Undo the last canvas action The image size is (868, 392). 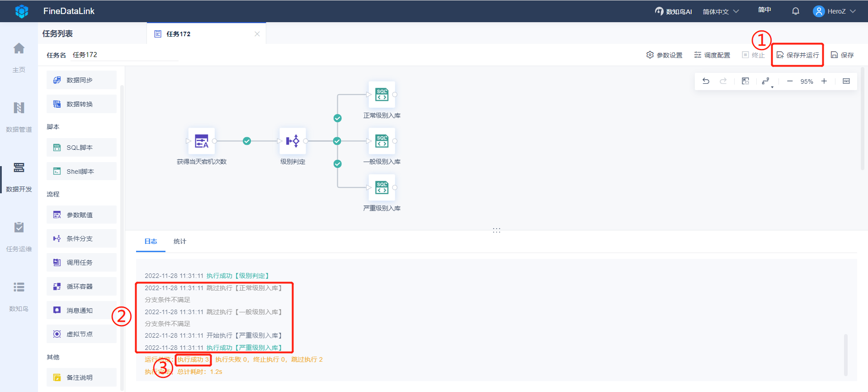(x=706, y=81)
